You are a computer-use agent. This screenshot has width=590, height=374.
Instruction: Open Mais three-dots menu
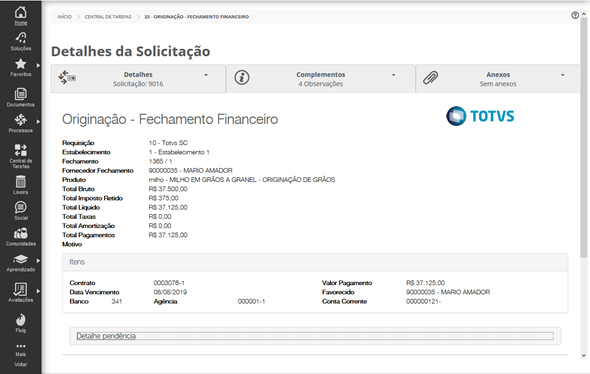(21, 346)
